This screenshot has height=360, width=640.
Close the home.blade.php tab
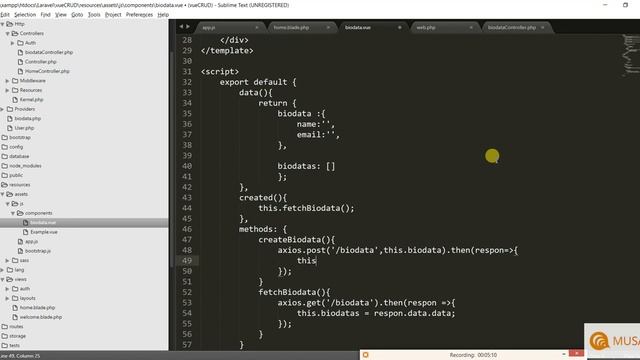pyautogui.click(x=328, y=27)
